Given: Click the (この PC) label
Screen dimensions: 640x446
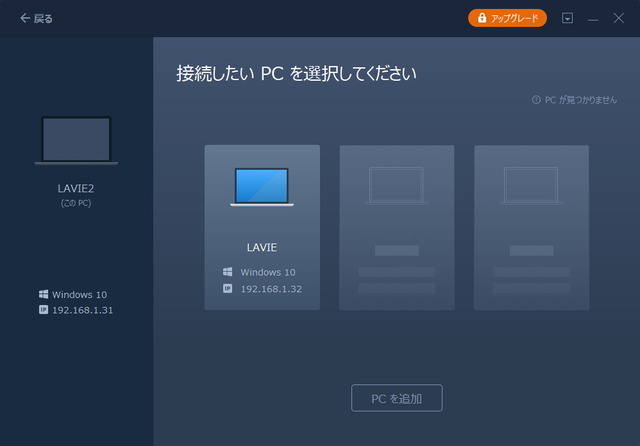Looking at the screenshot, I should pos(76,203).
